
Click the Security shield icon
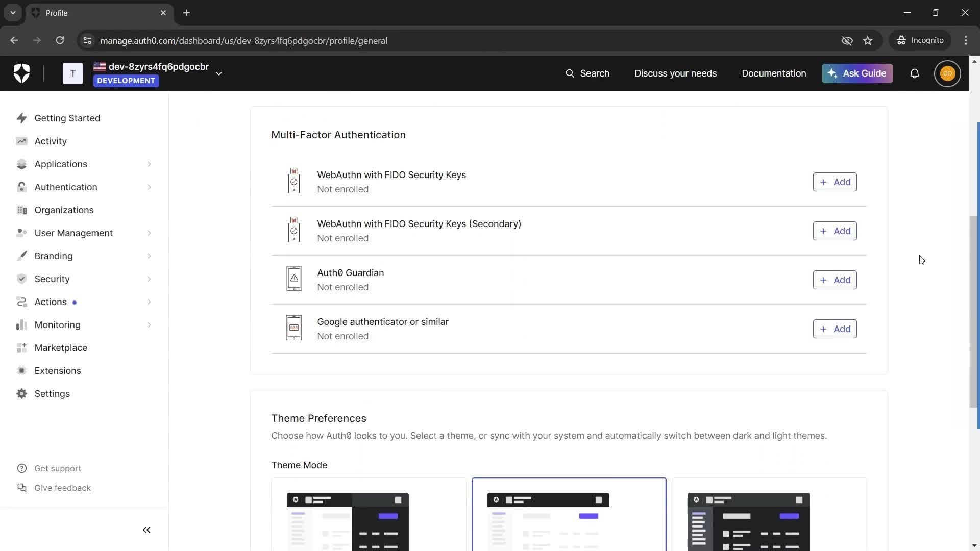[x=21, y=279]
